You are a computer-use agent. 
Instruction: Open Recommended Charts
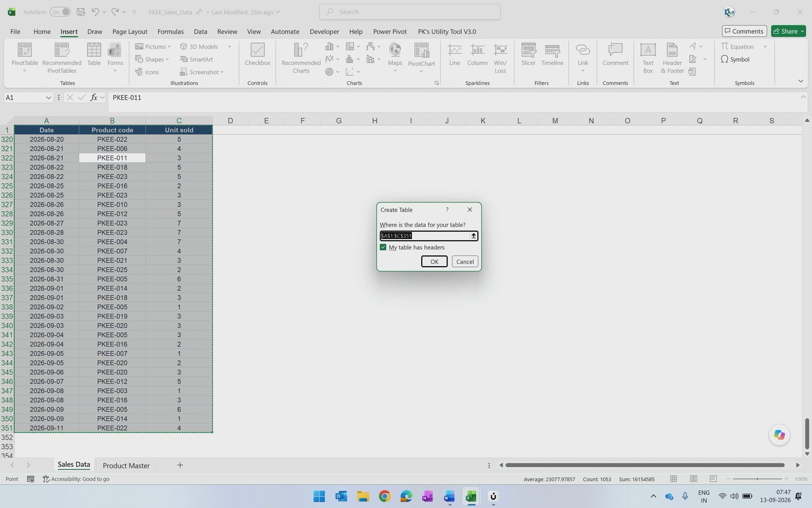pyautogui.click(x=301, y=58)
